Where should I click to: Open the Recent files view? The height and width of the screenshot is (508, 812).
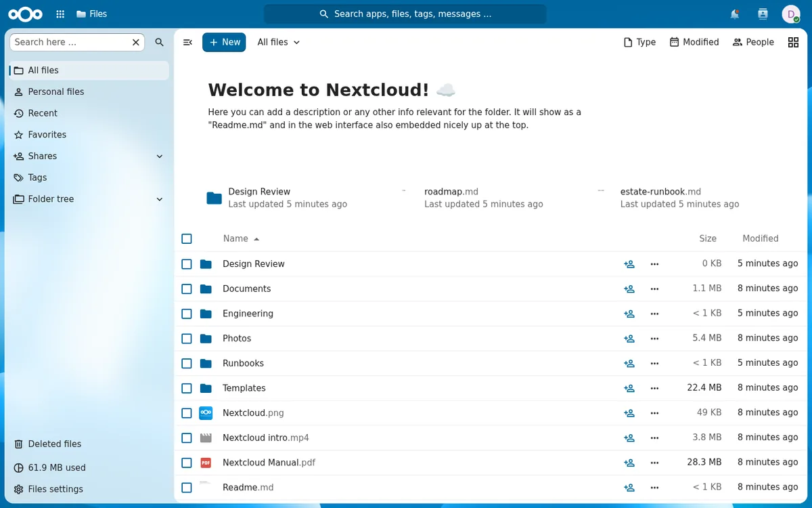click(89, 113)
